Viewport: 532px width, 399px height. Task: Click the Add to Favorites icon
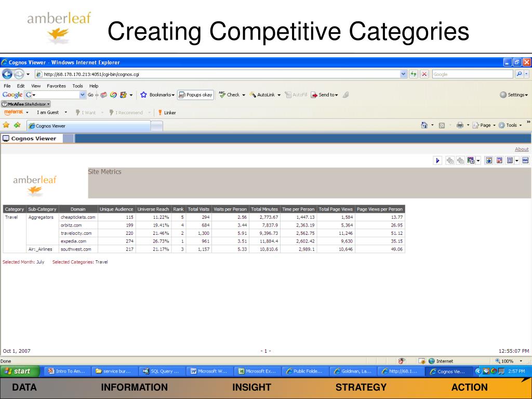[17, 125]
